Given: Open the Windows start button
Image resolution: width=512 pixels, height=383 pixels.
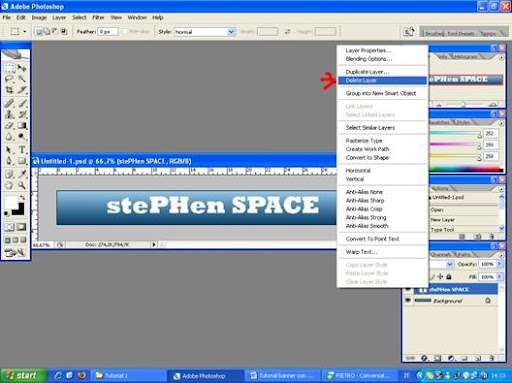Looking at the screenshot, I should tap(23, 376).
